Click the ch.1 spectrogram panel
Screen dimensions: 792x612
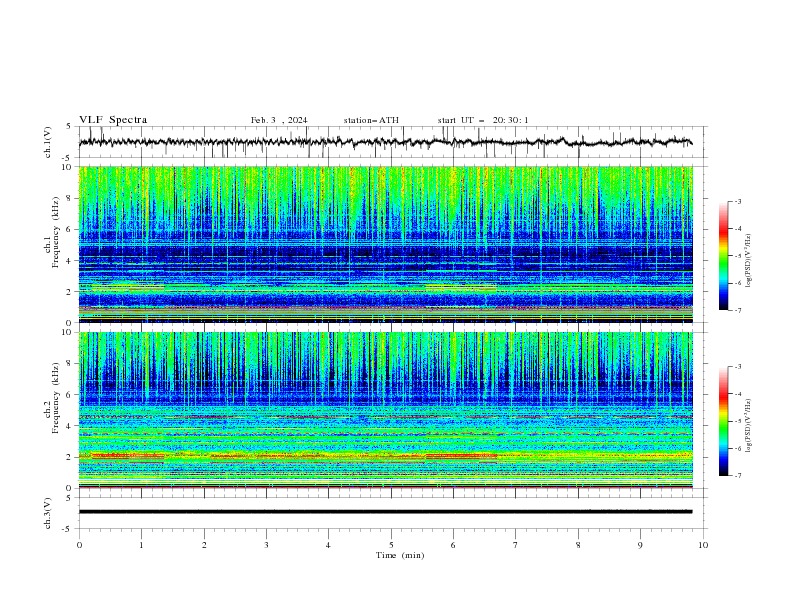pos(386,244)
